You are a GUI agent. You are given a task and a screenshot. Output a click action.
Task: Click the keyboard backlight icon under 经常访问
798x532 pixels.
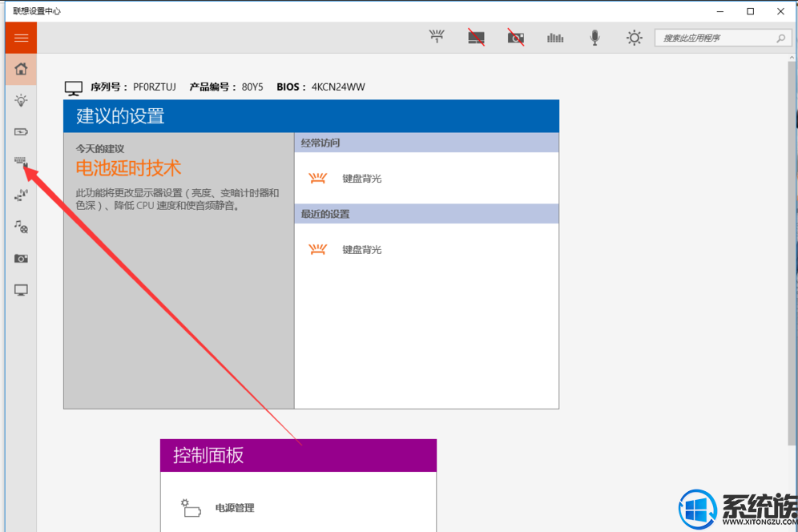317,178
